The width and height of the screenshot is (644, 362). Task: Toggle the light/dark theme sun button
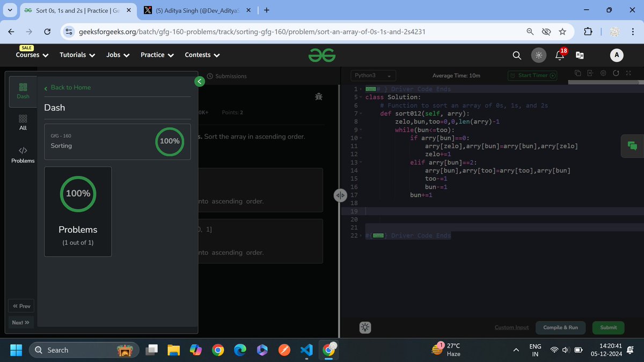pos(539,55)
